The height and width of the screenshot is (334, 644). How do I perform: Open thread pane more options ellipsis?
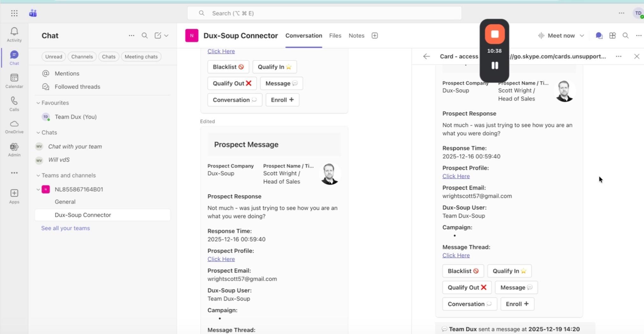click(x=618, y=56)
